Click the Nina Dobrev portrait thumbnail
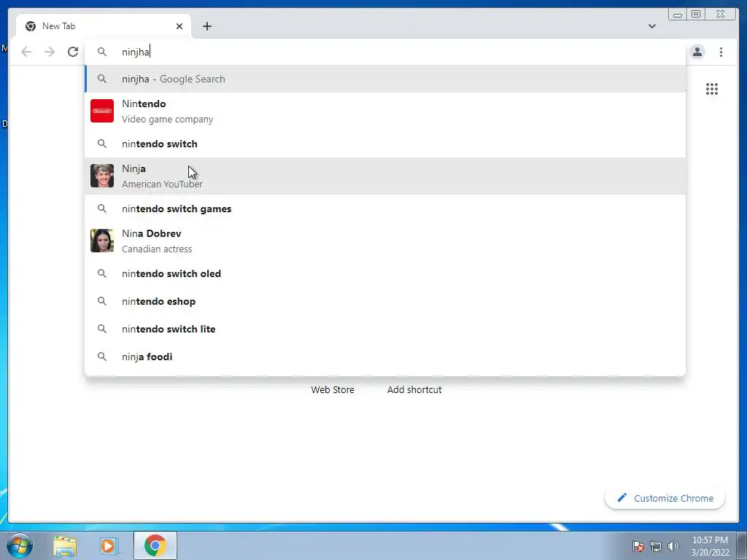Image resolution: width=747 pixels, height=560 pixels. click(x=102, y=241)
